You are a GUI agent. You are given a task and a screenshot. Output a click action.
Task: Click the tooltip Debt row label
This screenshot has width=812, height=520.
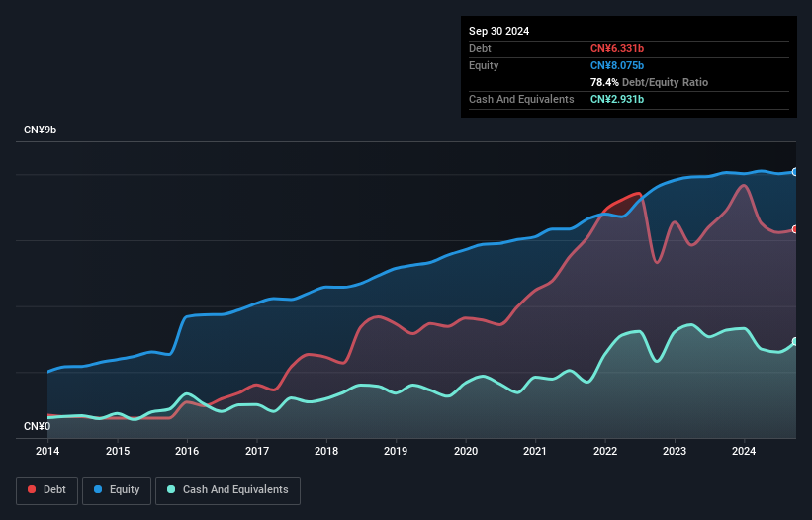click(480, 48)
